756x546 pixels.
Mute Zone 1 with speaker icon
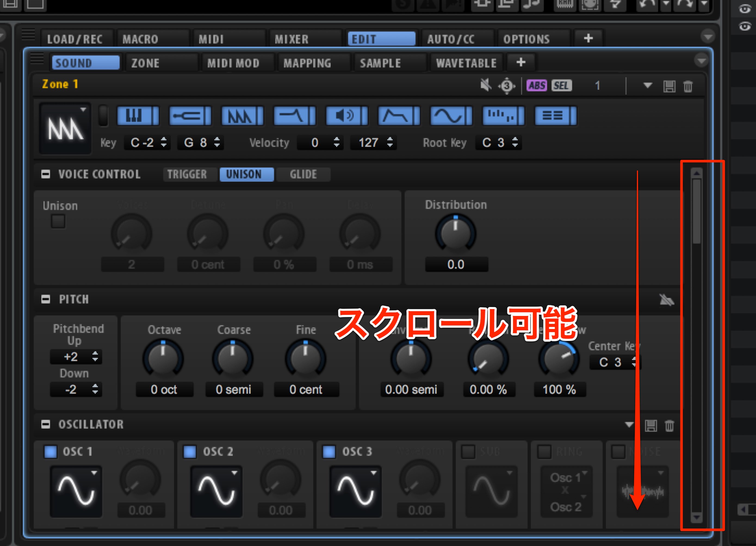[486, 85]
